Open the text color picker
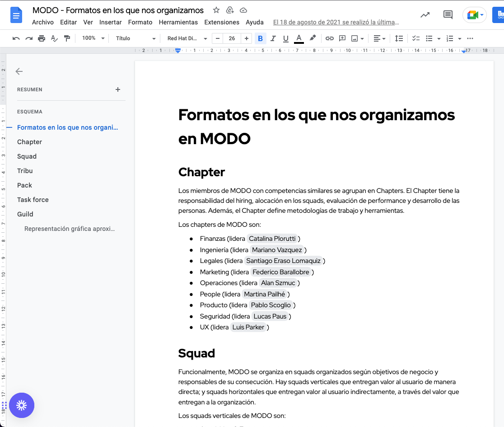 [x=299, y=38]
